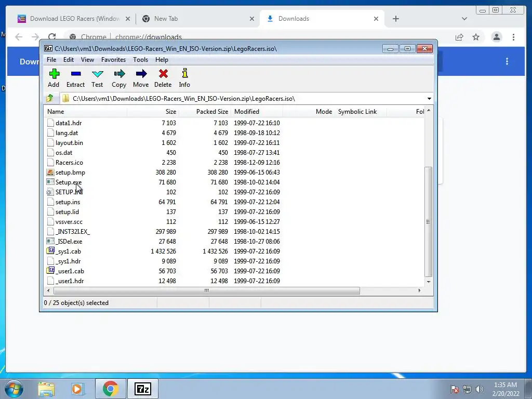
Task: Sort by the Packed Size column
Action: (x=205, y=112)
